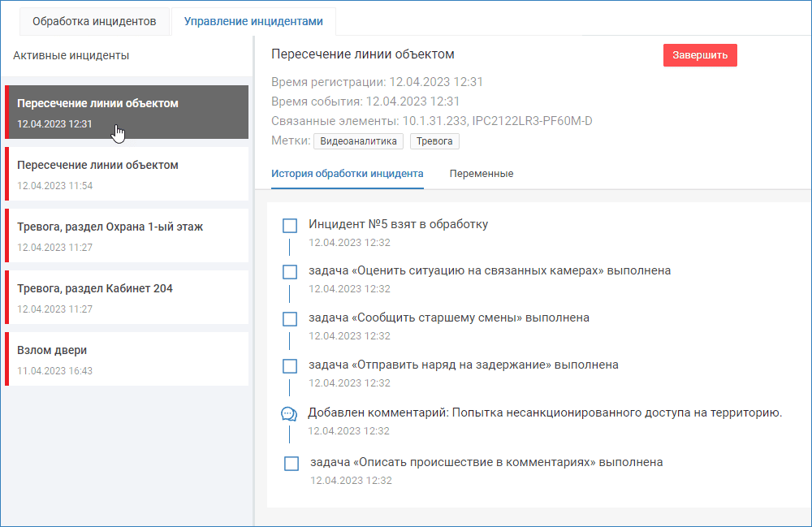Select incident 'Пересечение линии объектом' from 11:54

(127, 174)
